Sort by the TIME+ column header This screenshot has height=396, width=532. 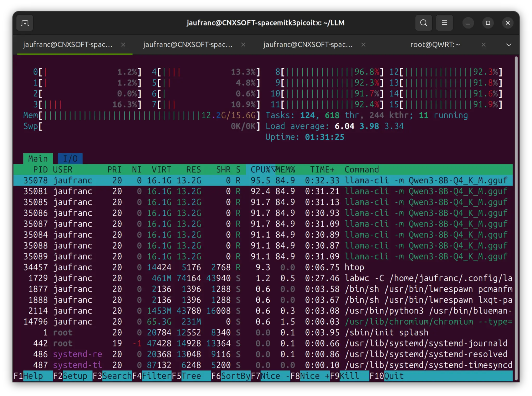322,169
